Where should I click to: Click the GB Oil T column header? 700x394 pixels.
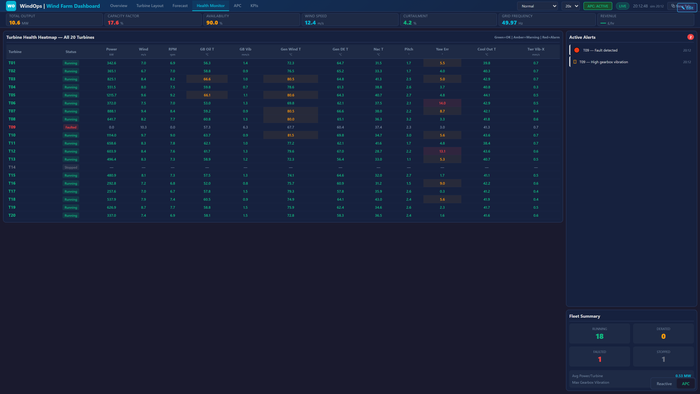(207, 51)
